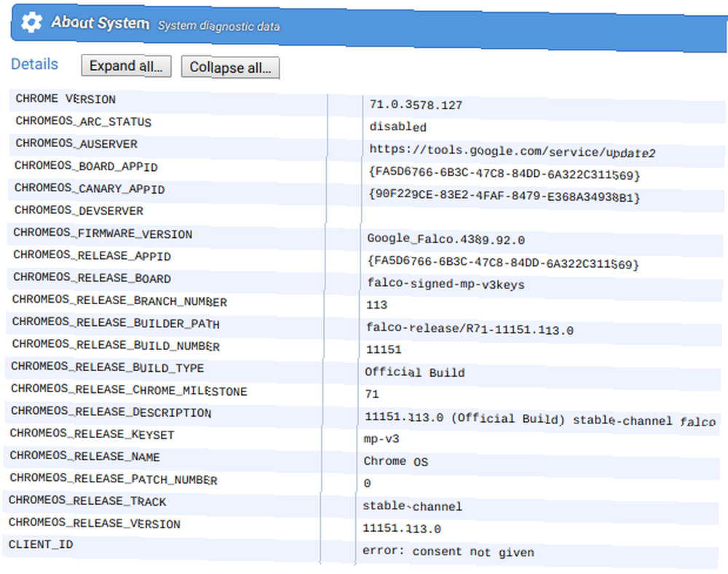
Task: Select the CHROMEOS_RELEASE_PATCH_NUMBER label
Action: [114, 479]
